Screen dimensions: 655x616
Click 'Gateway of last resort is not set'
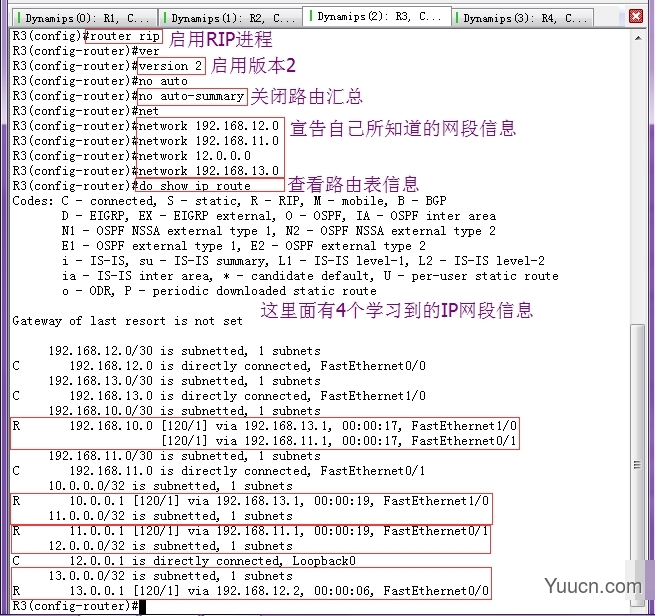(127, 321)
